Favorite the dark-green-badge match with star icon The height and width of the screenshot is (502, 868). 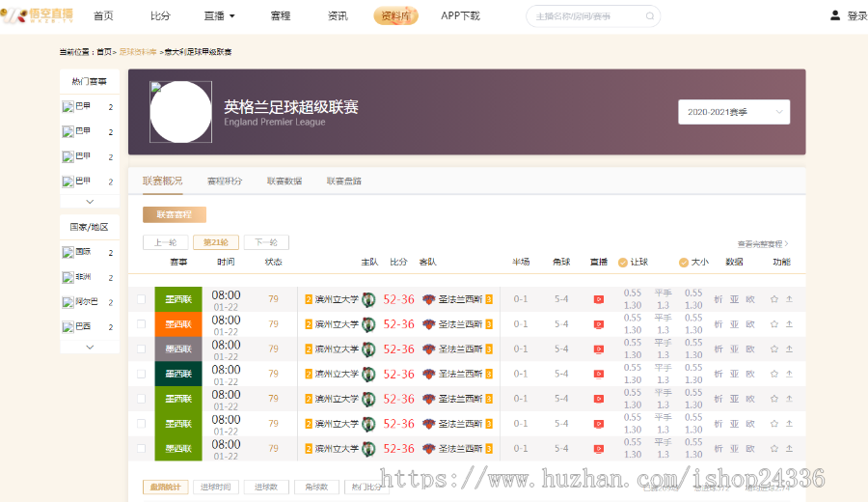point(773,374)
